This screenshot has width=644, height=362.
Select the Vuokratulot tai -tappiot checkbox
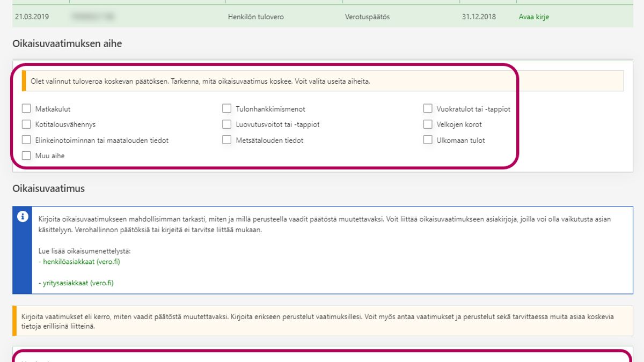click(x=427, y=109)
